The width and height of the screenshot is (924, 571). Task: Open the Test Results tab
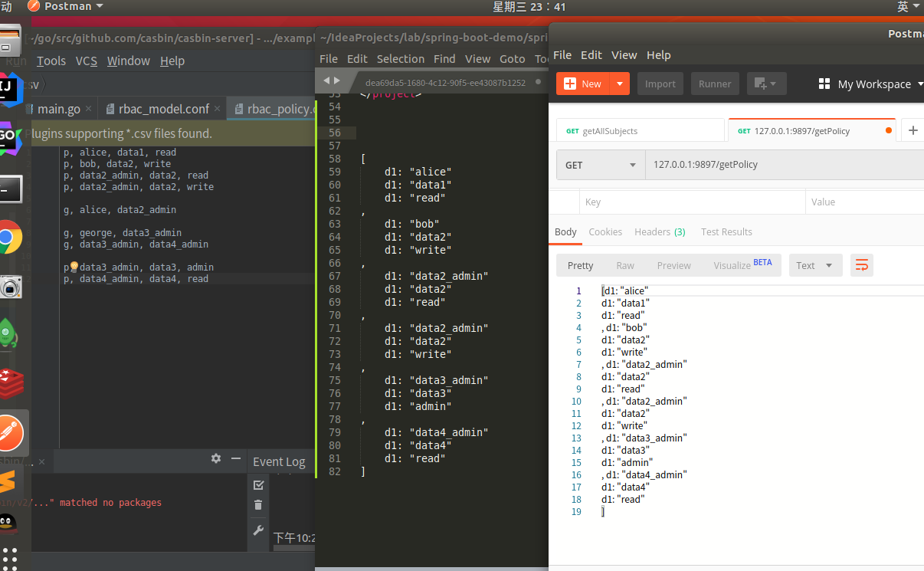pyautogui.click(x=726, y=232)
